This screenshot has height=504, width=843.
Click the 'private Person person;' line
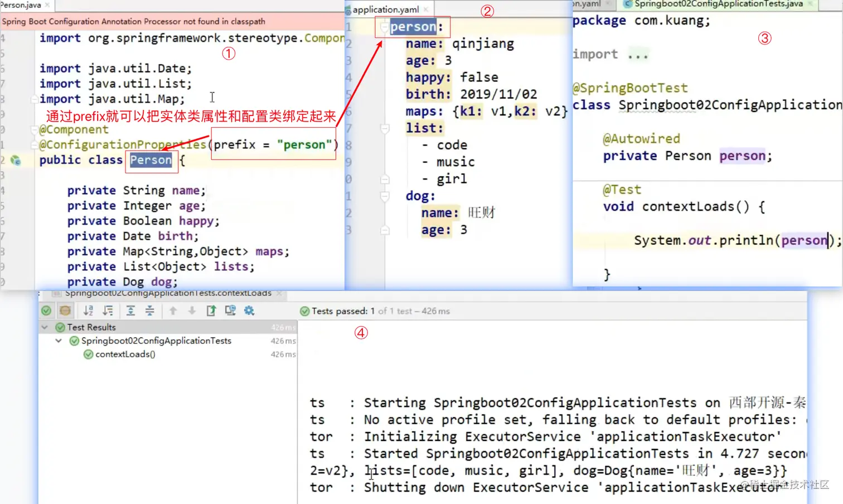(x=688, y=156)
